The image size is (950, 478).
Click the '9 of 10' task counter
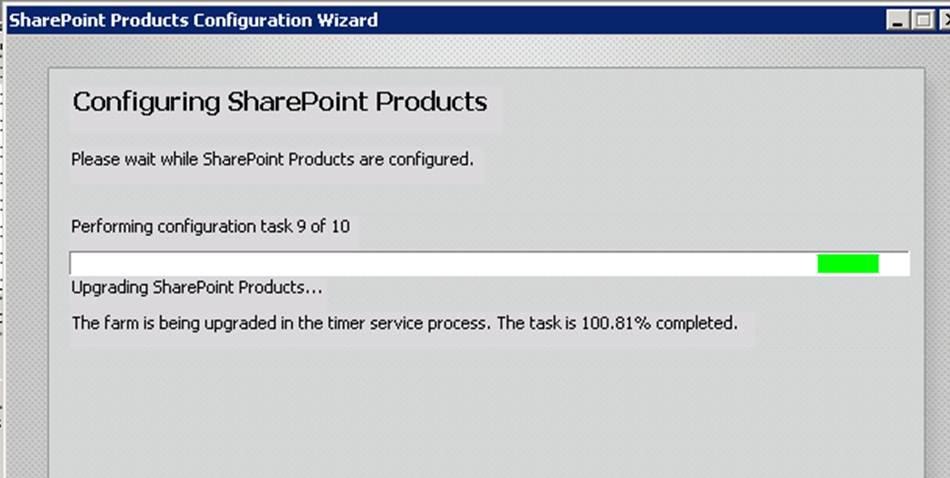click(323, 226)
